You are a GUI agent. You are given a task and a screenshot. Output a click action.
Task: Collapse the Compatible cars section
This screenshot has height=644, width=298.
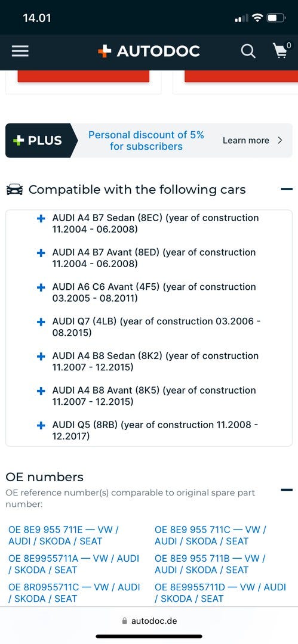click(287, 190)
